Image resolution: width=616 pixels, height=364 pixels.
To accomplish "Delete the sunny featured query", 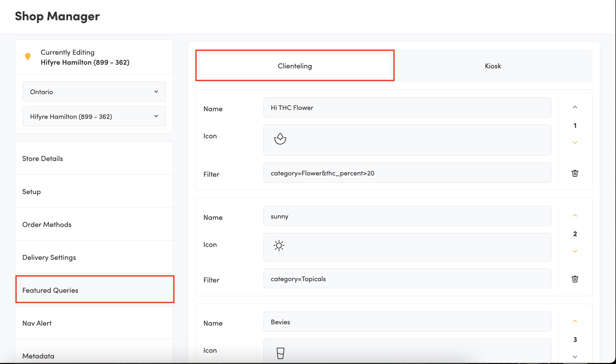I will pyautogui.click(x=575, y=279).
